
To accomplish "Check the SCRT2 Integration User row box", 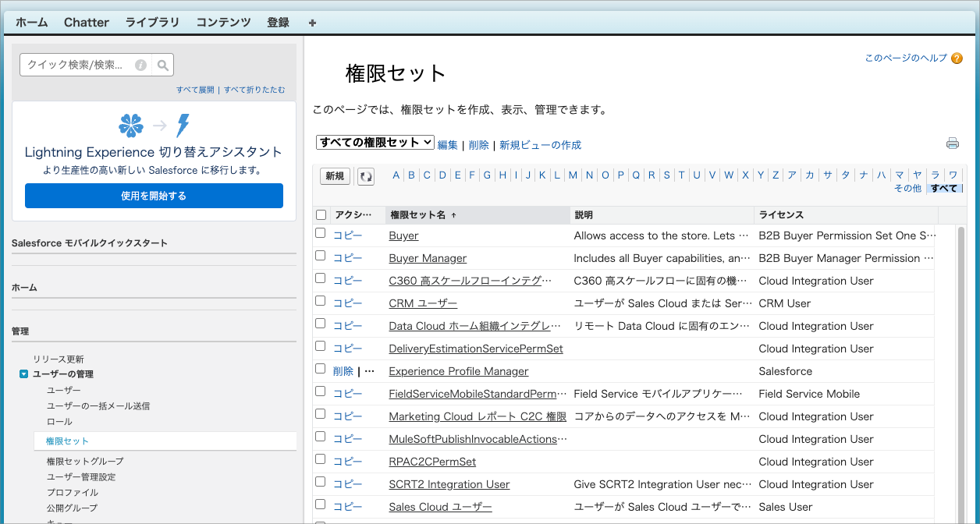I will 320,482.
